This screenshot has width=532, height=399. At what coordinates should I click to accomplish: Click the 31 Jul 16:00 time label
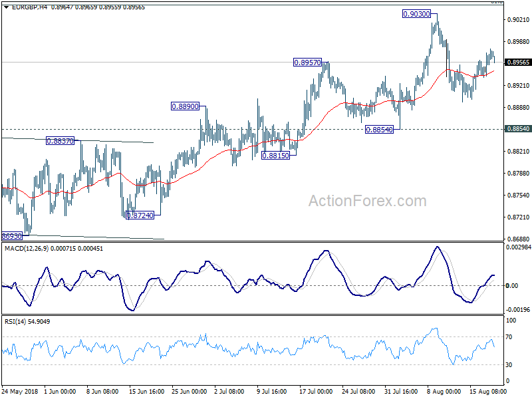pyautogui.click(x=401, y=392)
